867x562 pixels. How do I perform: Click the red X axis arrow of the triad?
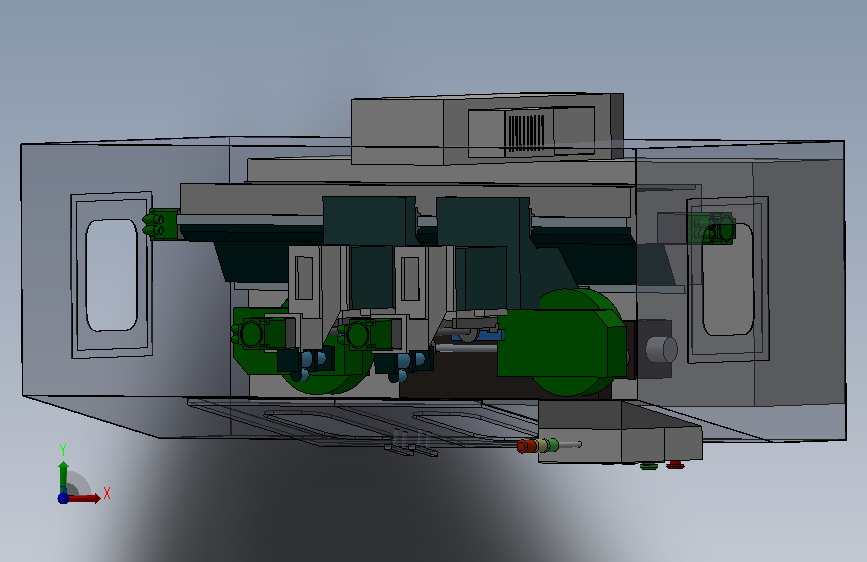[84, 498]
